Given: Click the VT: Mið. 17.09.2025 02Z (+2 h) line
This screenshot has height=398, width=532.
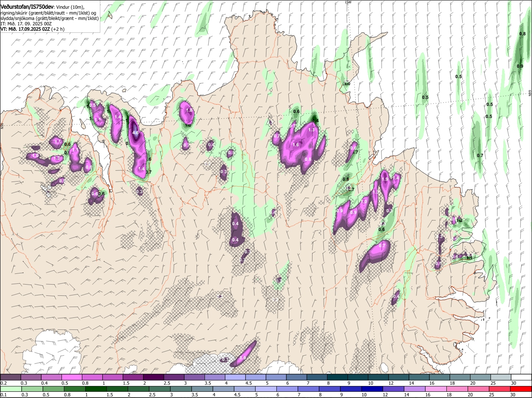Looking at the screenshot, I should (x=32, y=29).
